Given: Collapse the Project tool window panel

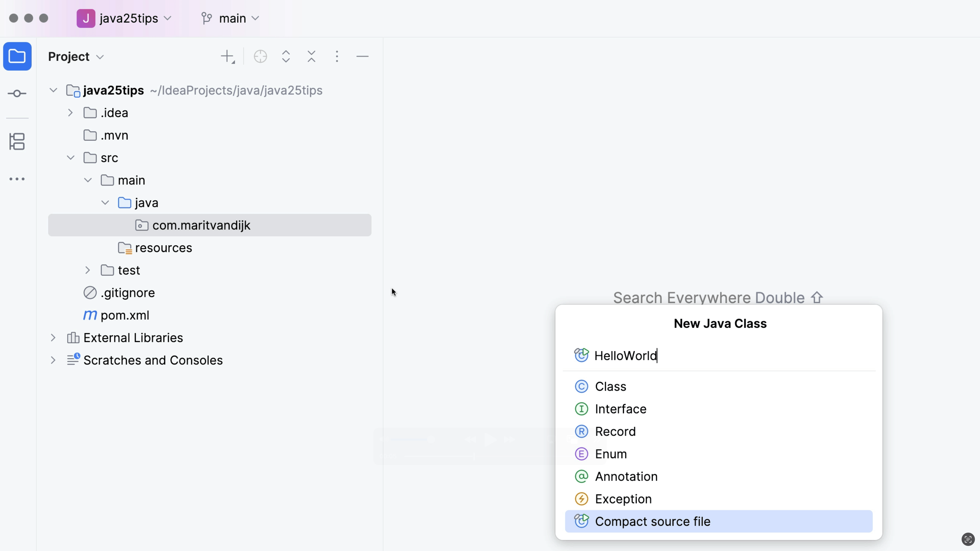Looking at the screenshot, I should pos(362,56).
